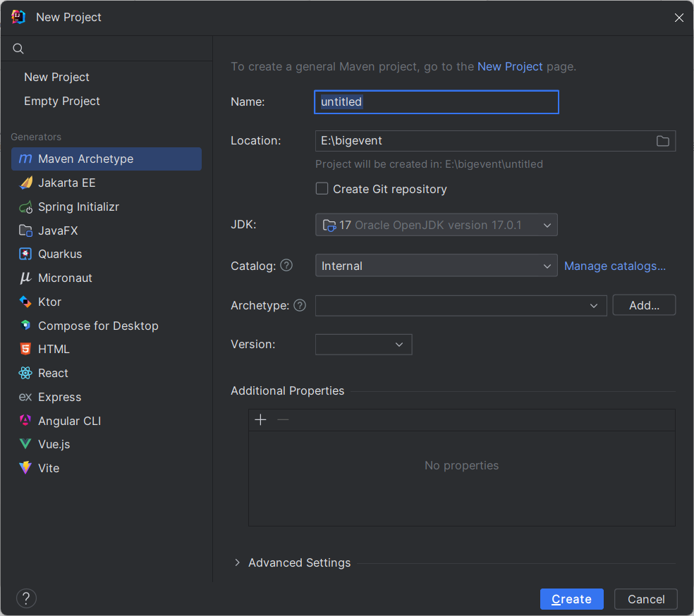Open the Version dropdown
This screenshot has height=616, width=694.
363,345
